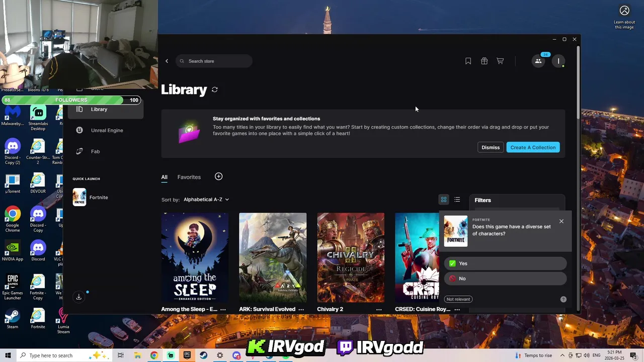
Task: Open the shopping cart icon
Action: pyautogui.click(x=500, y=61)
